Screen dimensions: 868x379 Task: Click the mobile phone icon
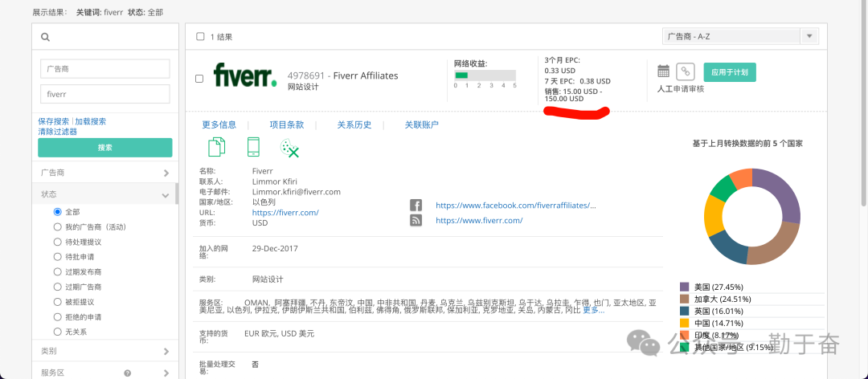(253, 147)
